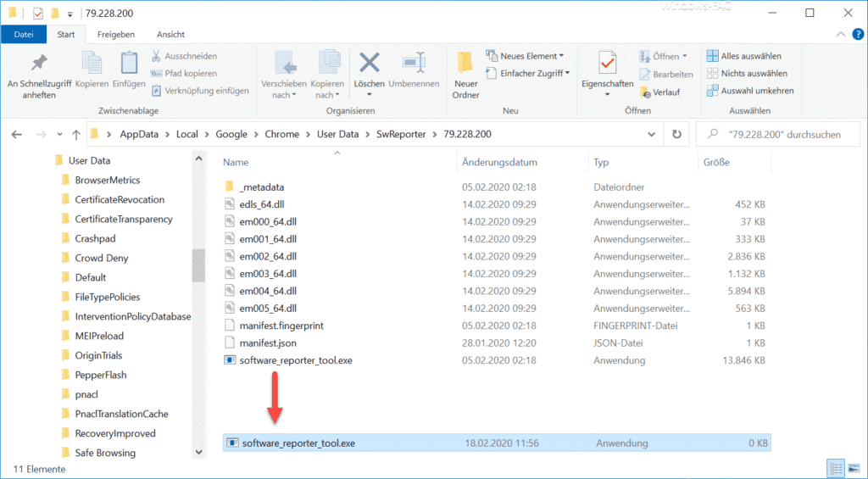Click navigation pane scrollbar down arrow

(198, 453)
